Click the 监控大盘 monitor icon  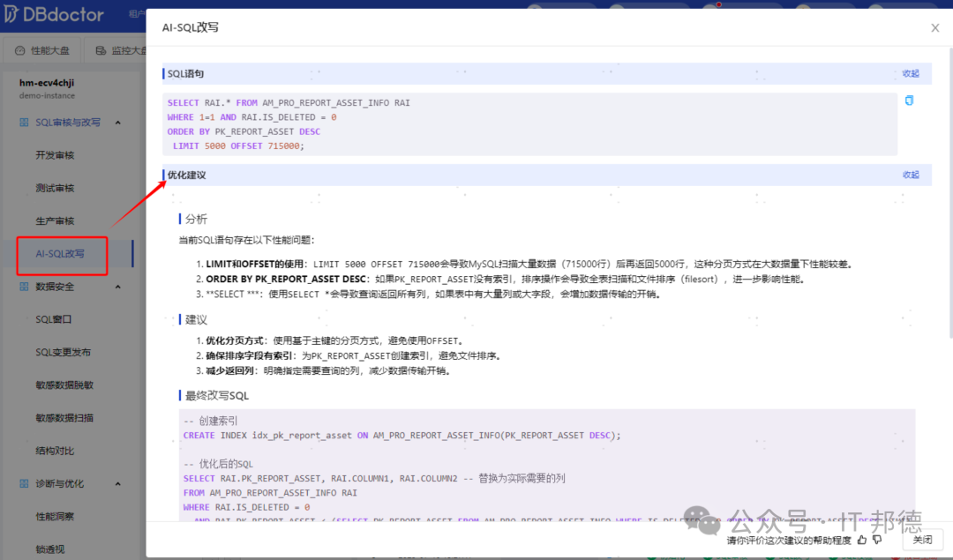tap(101, 51)
